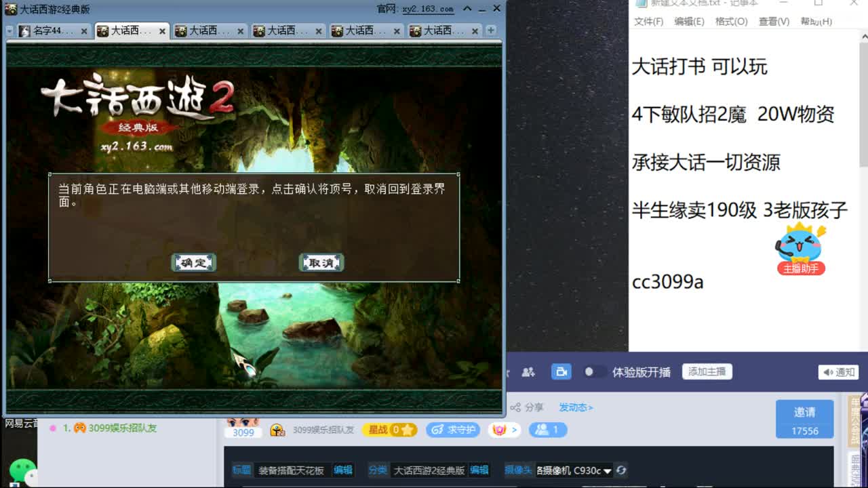Edit the category 大话西游2经典版

coord(479,470)
